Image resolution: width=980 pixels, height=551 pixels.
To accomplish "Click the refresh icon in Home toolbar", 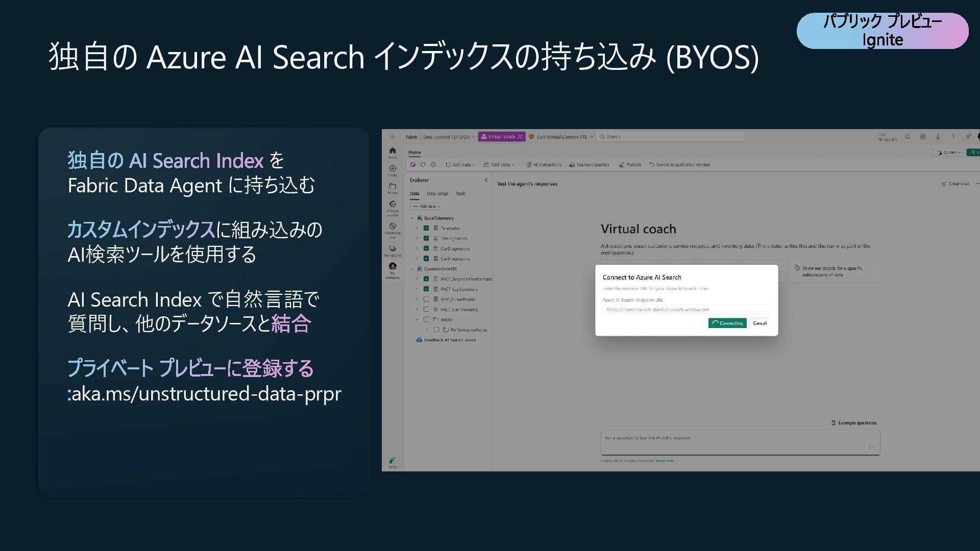I will [423, 165].
